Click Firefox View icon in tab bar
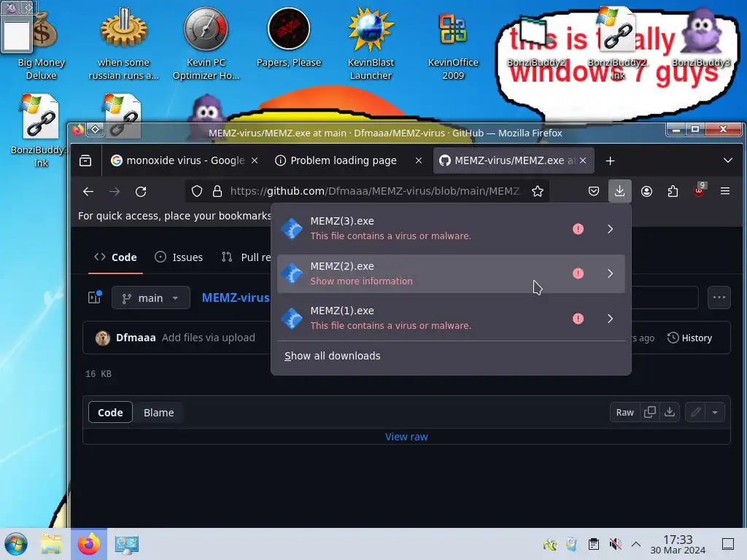This screenshot has width=747, height=560. [85, 161]
